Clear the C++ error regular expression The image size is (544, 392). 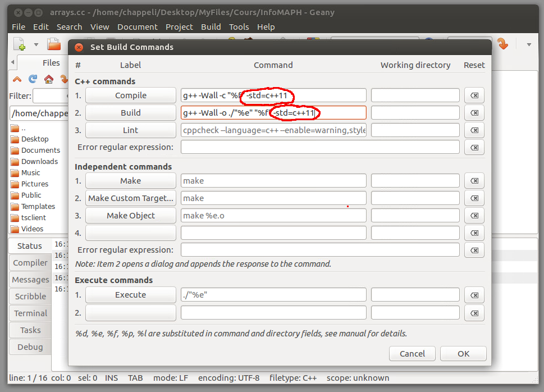474,148
